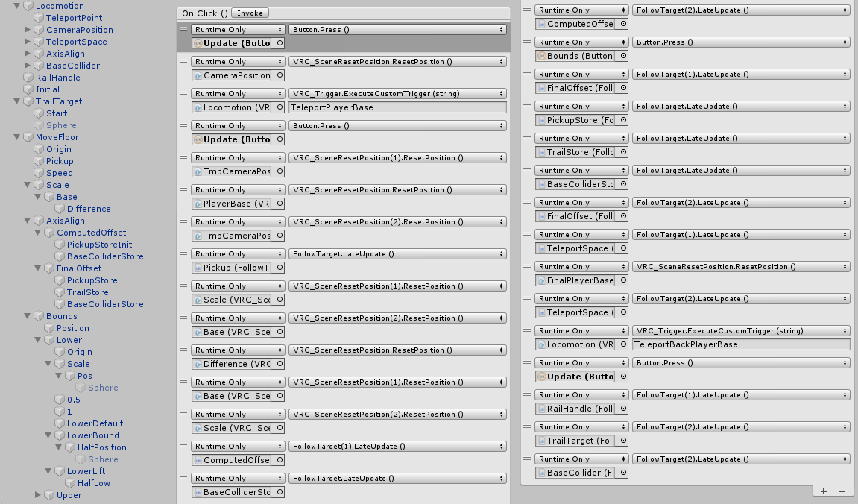Click the Difference object cube icon
858x504 pixels.
pos(59,209)
